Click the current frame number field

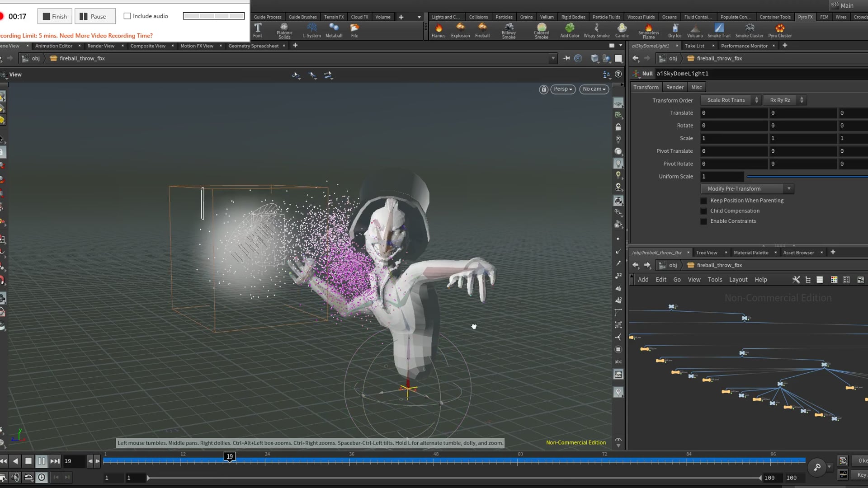[x=74, y=461]
